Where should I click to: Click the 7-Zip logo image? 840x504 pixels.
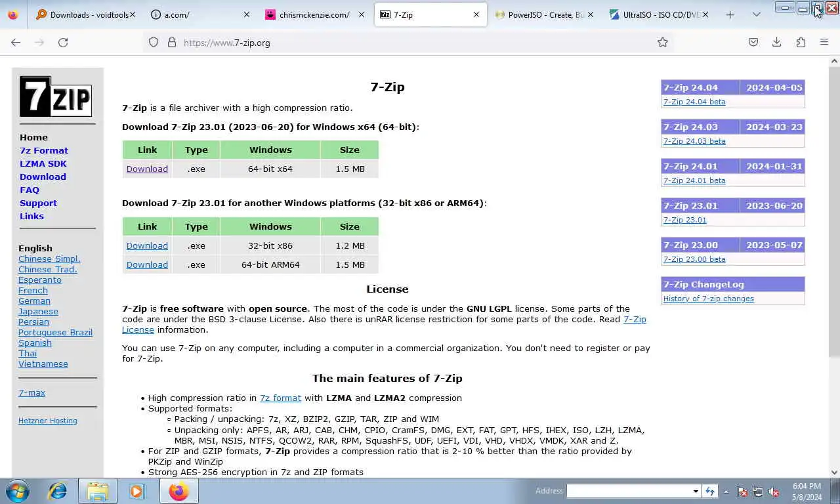[56, 96]
